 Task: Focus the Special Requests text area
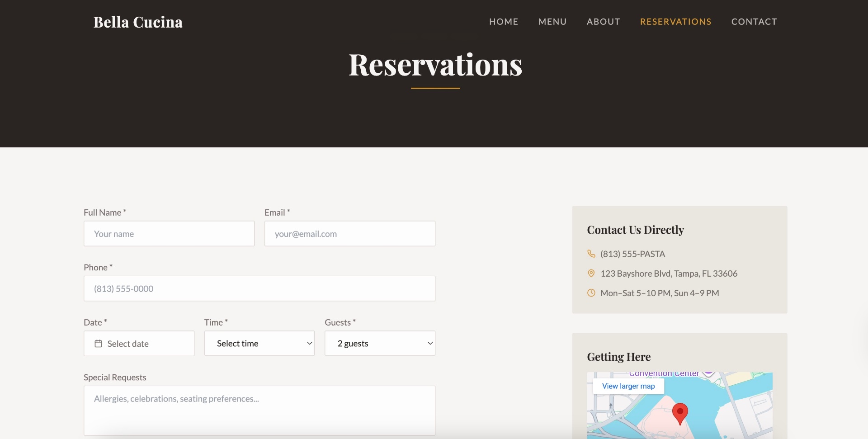[259, 411]
